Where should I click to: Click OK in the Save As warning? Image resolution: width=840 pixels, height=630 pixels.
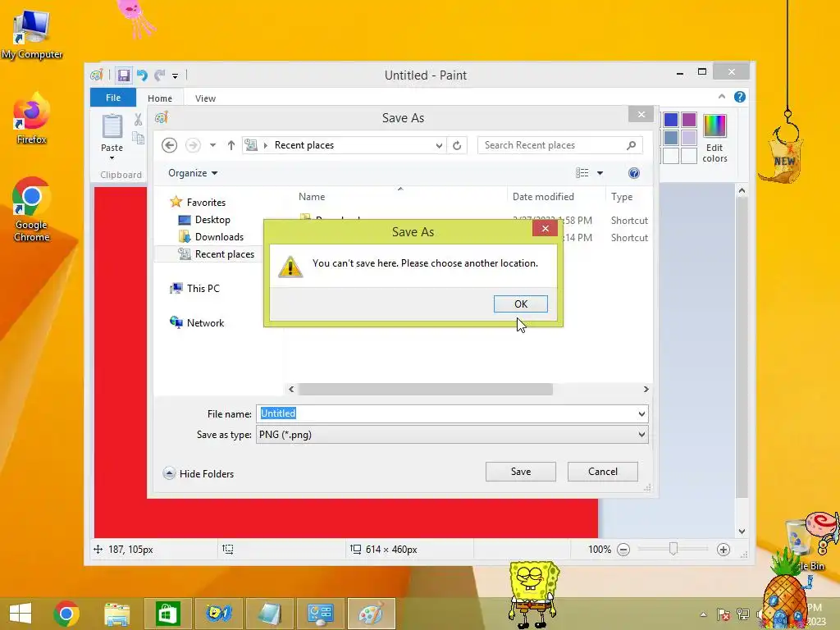(520, 304)
